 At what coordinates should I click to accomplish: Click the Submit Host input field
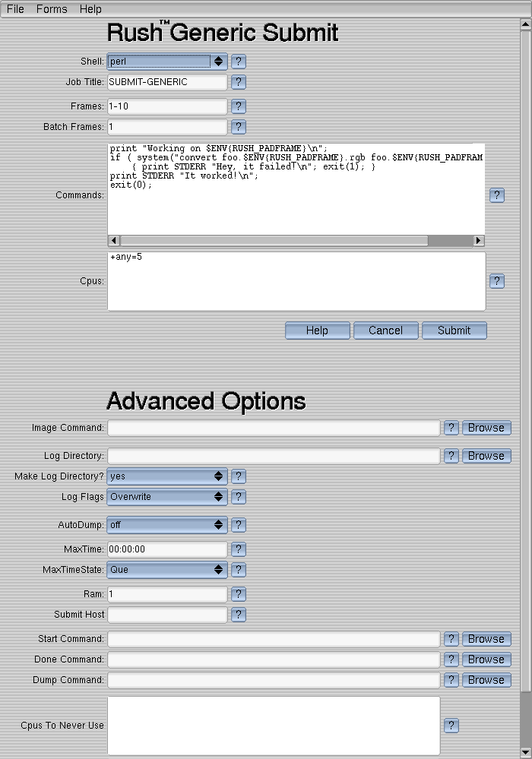click(167, 615)
